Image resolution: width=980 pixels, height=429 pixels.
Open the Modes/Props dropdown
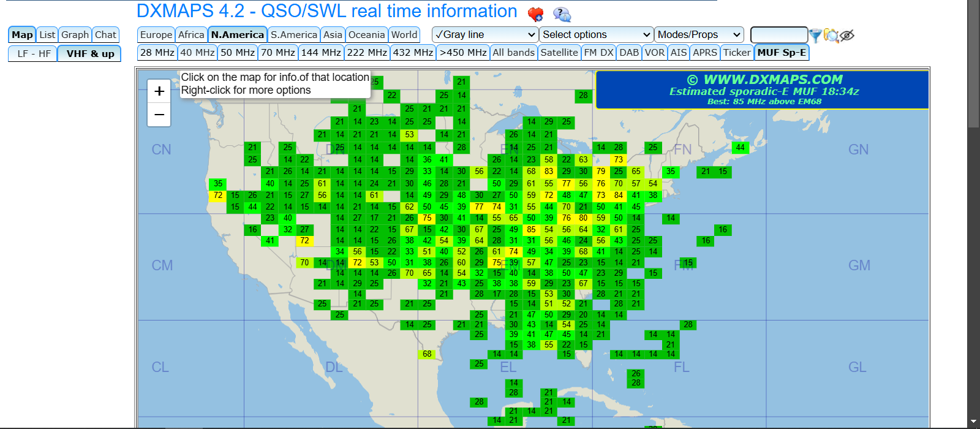click(699, 35)
